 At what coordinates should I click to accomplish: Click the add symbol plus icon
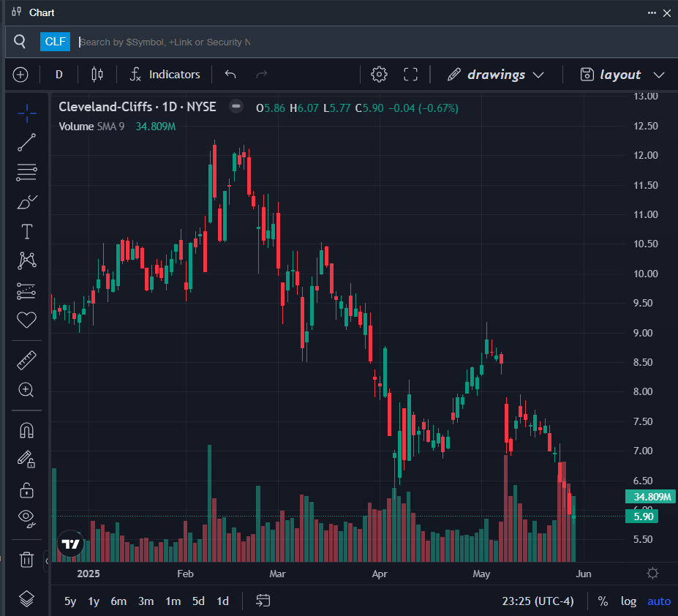click(x=20, y=75)
